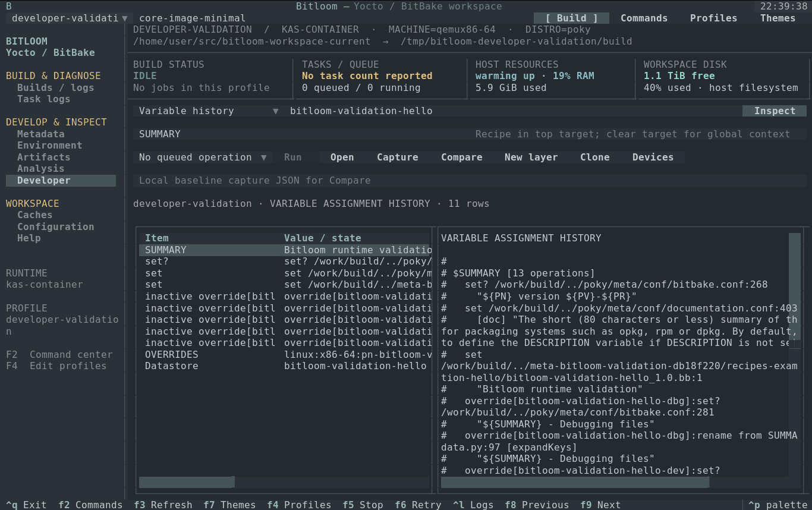
Task: Open Task logs in sidebar
Action: 43,99
